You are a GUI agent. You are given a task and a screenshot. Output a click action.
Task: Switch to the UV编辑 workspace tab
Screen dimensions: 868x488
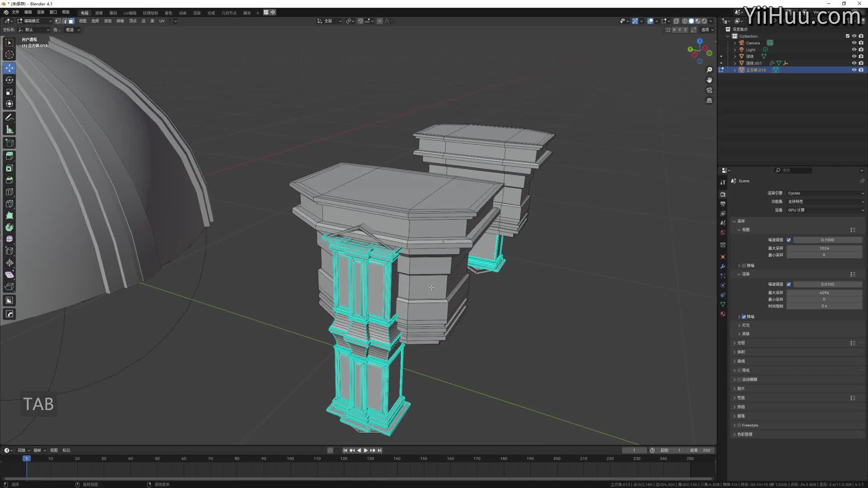[130, 13]
